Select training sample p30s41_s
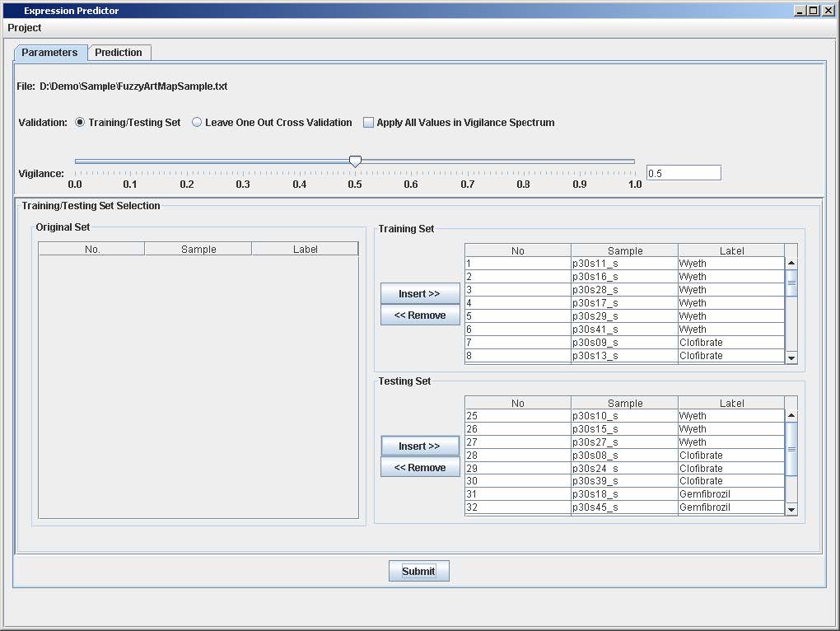Screen dimensions: 840x631 pos(624,330)
